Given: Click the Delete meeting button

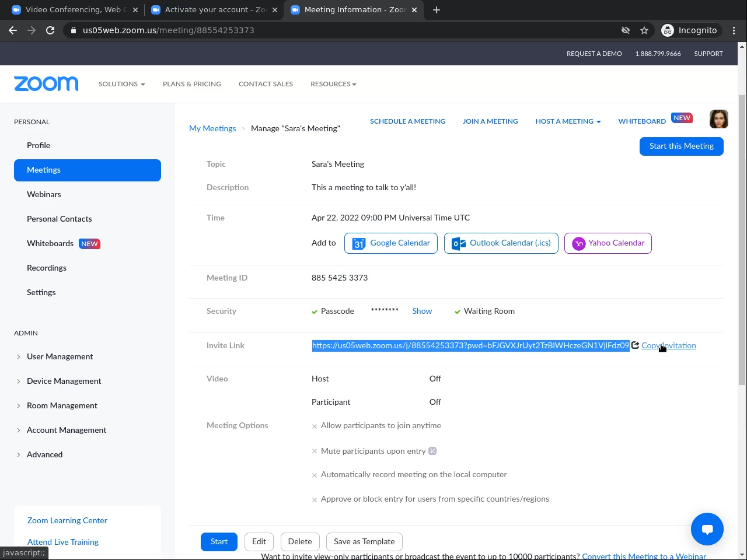Looking at the screenshot, I should point(300,541).
